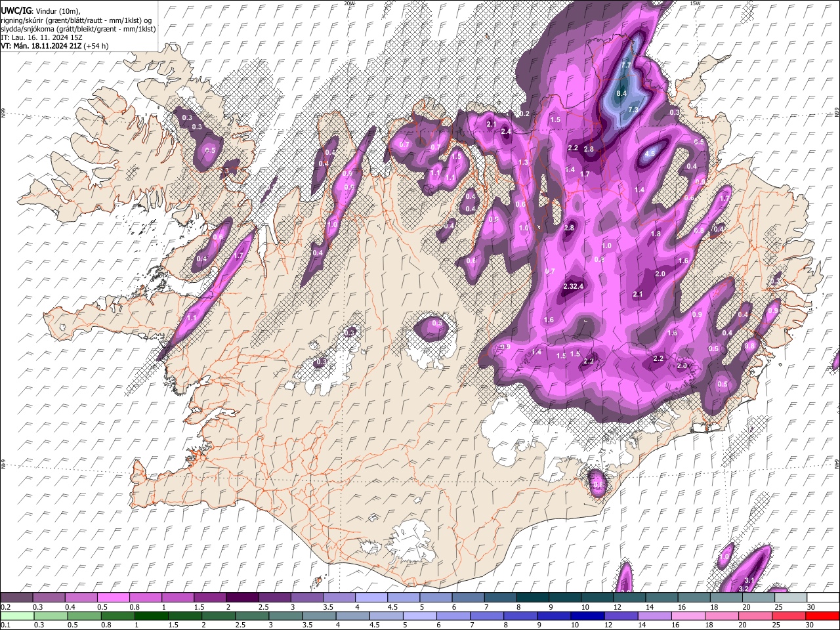The image size is (840, 630).
Task: Select lower legend swatch between 0.5 and 0.8
Action: click(85, 616)
